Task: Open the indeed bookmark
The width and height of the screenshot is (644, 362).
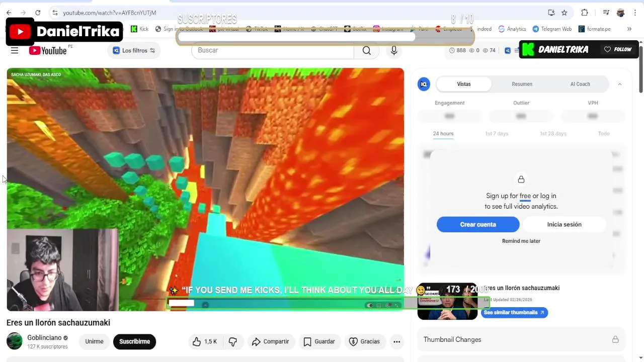Action: (x=484, y=29)
